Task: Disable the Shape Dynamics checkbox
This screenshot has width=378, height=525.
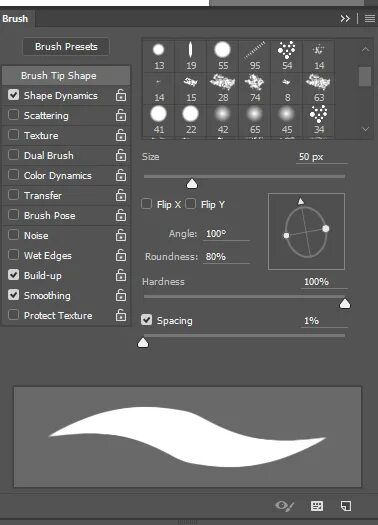Action: pyautogui.click(x=13, y=95)
